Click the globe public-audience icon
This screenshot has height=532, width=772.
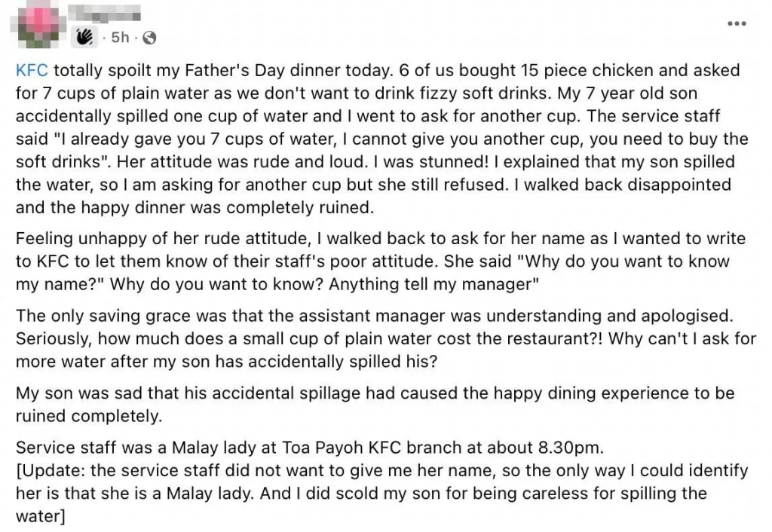click(x=149, y=38)
